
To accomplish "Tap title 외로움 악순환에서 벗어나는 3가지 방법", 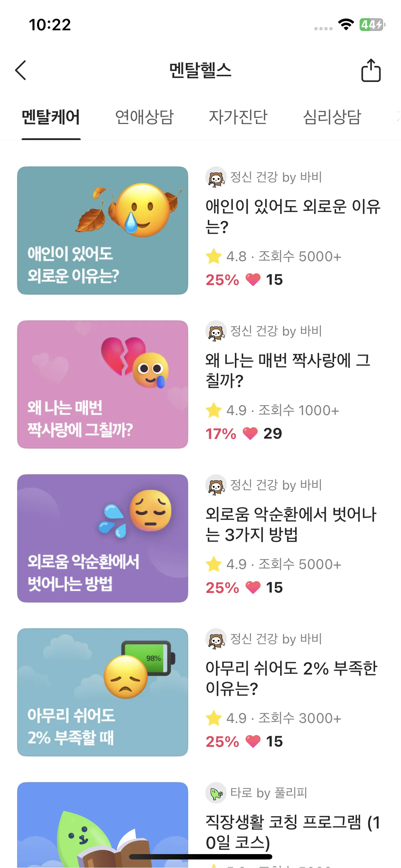I will [291, 524].
